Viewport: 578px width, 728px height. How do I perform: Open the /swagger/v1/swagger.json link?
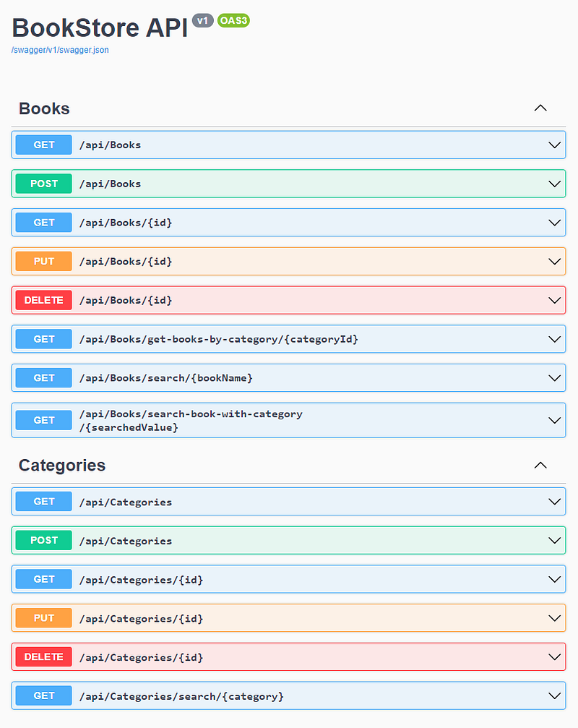coord(60,50)
